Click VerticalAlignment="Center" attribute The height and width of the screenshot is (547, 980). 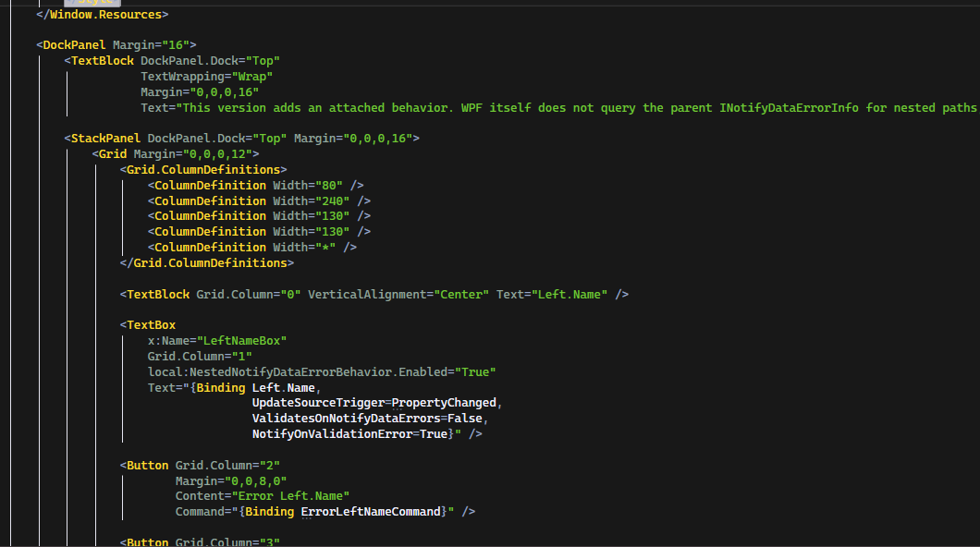[398, 294]
